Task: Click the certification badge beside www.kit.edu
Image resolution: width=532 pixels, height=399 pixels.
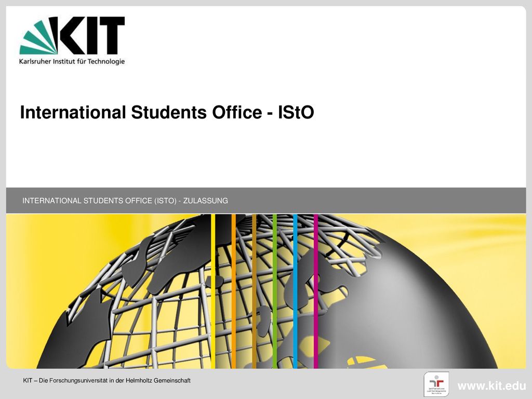Action: click(x=436, y=384)
